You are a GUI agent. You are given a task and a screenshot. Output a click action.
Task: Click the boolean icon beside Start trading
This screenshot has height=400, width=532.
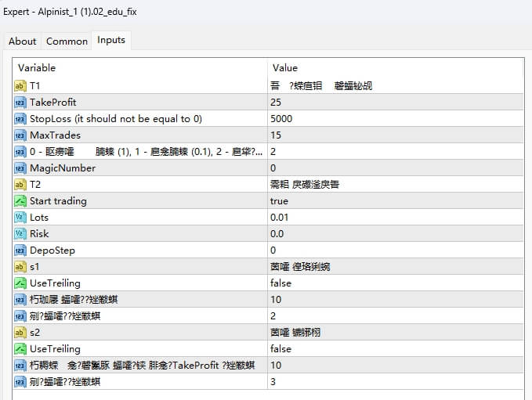pos(20,201)
